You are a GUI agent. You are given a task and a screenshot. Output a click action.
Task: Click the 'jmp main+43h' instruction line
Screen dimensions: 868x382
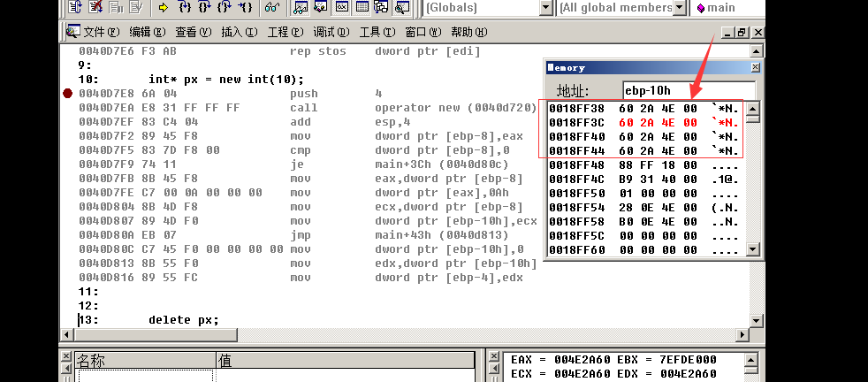tap(293, 235)
